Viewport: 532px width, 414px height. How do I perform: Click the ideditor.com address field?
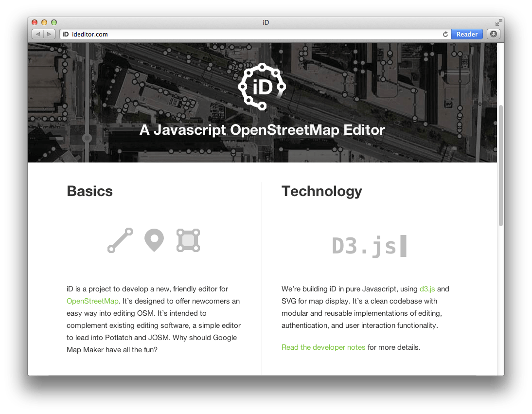coord(256,34)
